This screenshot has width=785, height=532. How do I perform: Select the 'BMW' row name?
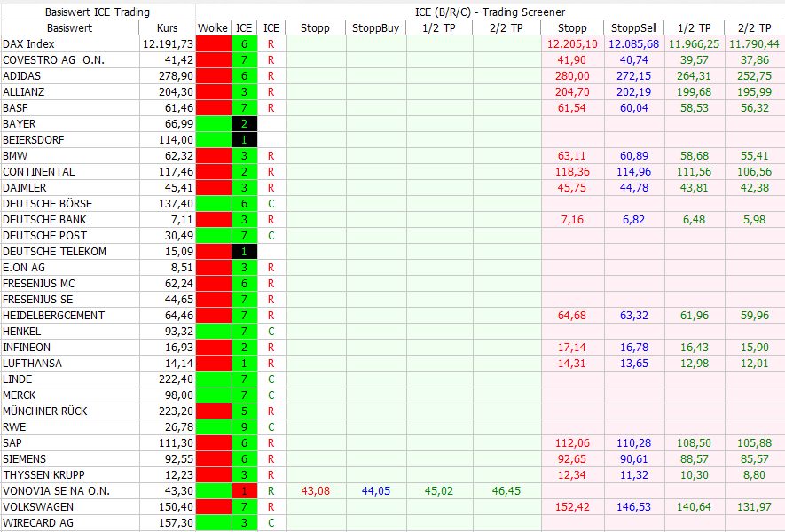15,156
